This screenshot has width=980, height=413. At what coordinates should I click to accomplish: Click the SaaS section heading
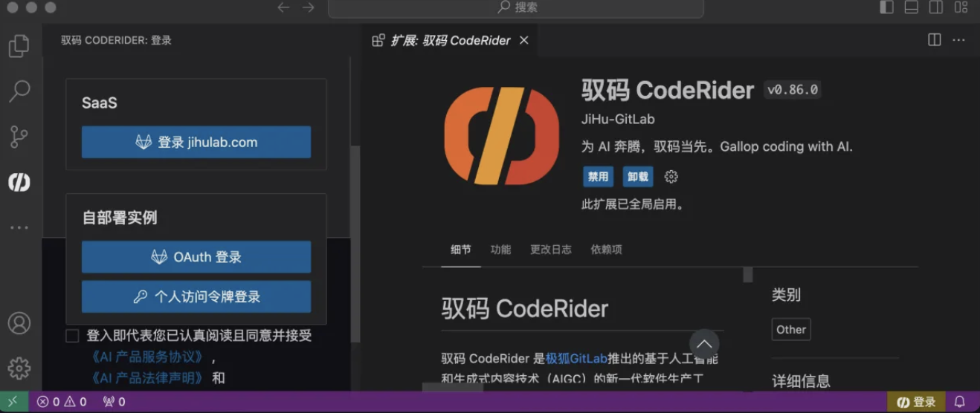click(x=100, y=103)
